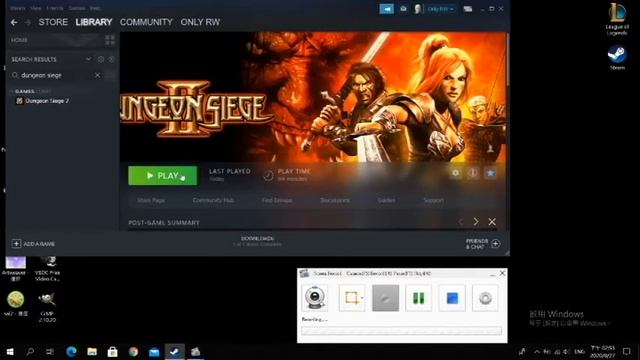This screenshot has width=640, height=360.
Task: Click the Dungeon Siege II banner image
Action: [313, 97]
